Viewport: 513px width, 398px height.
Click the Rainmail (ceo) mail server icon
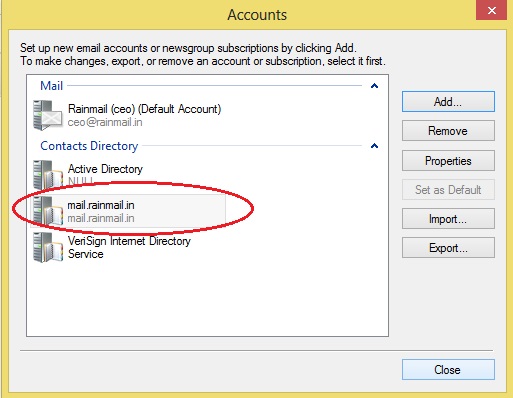click(x=48, y=115)
